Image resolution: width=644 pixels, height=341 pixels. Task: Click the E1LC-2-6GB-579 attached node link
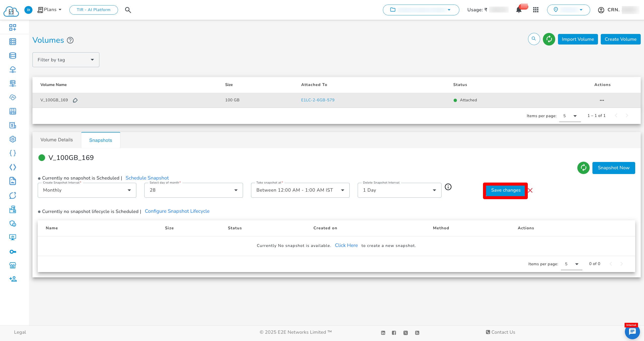click(x=318, y=100)
